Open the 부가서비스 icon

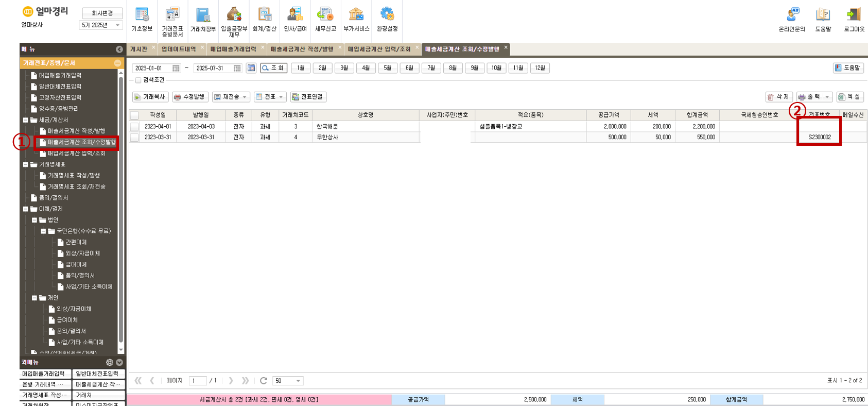(356, 20)
